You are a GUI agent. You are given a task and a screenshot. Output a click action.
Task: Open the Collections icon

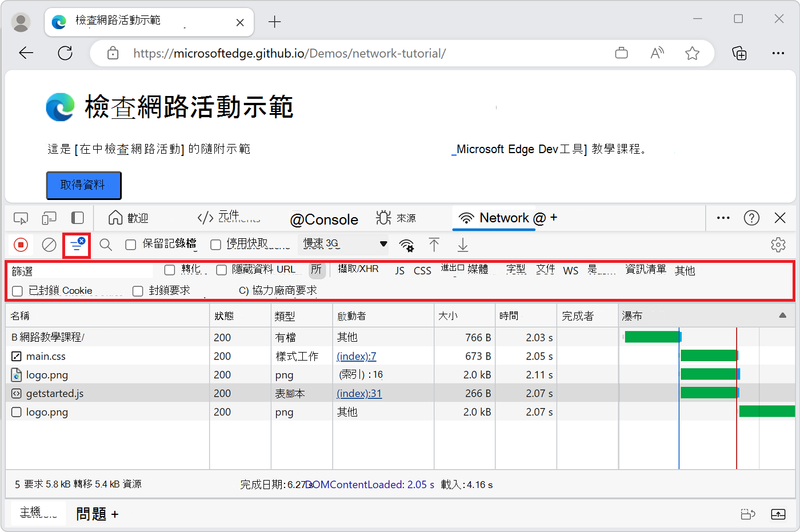739,53
